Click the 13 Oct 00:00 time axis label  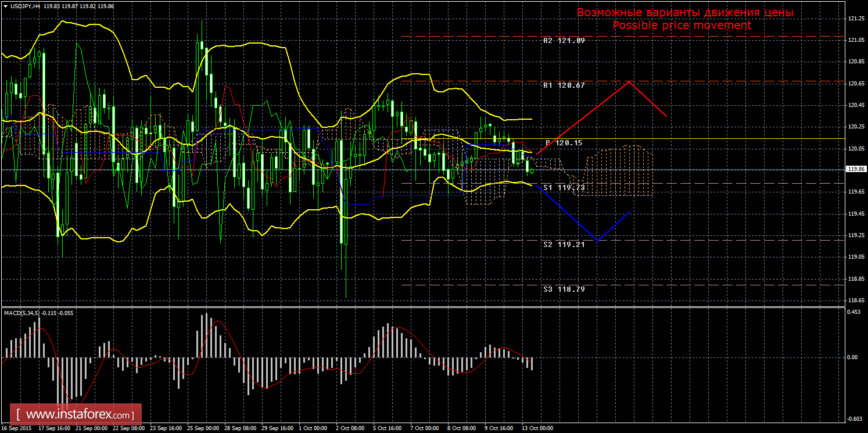(537, 428)
